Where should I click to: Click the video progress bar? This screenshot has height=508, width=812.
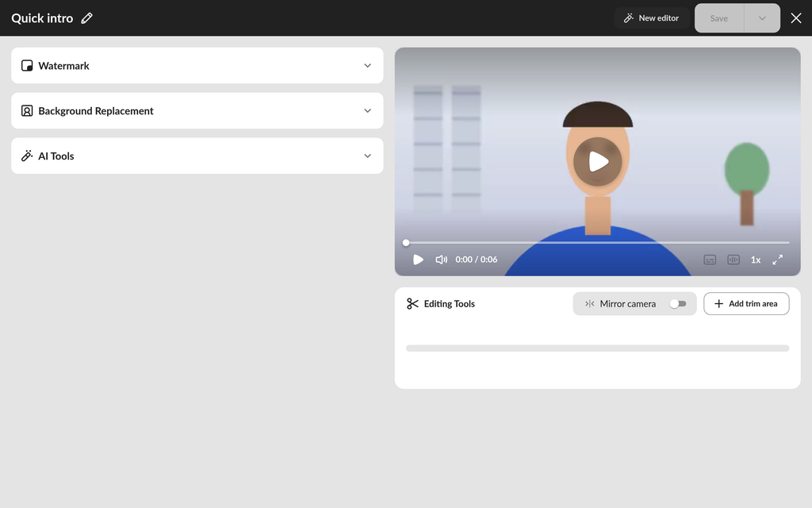pos(598,243)
